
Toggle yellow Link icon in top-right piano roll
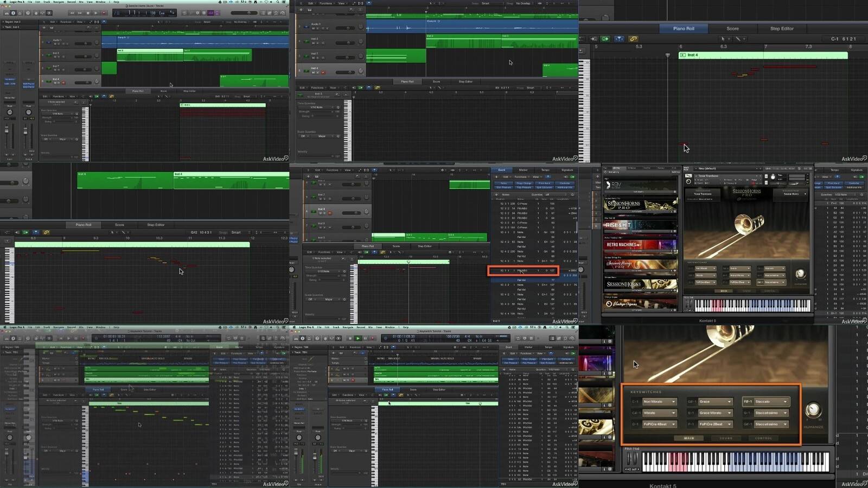pos(633,39)
